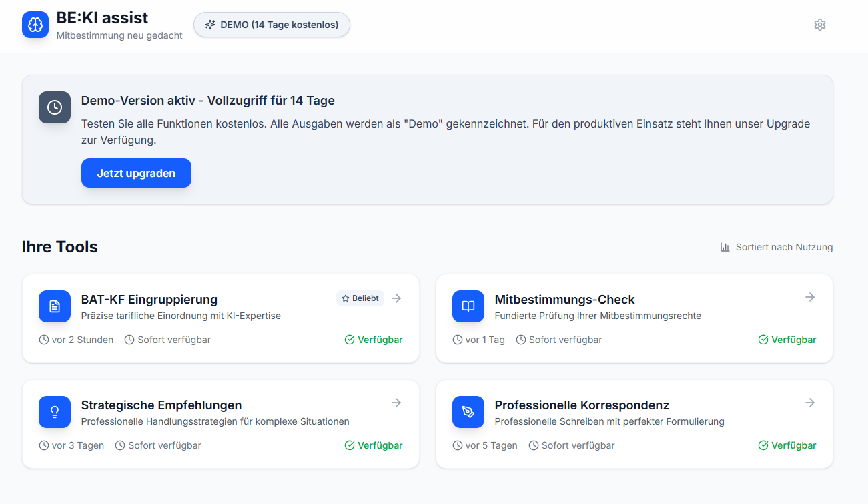Click the clock icon in demo banner

(55, 107)
